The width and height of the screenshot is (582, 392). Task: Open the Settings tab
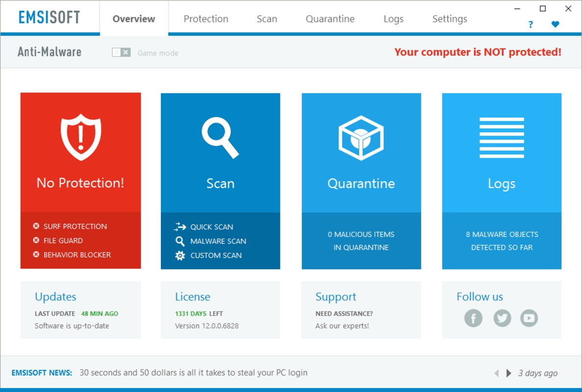pyautogui.click(x=450, y=19)
